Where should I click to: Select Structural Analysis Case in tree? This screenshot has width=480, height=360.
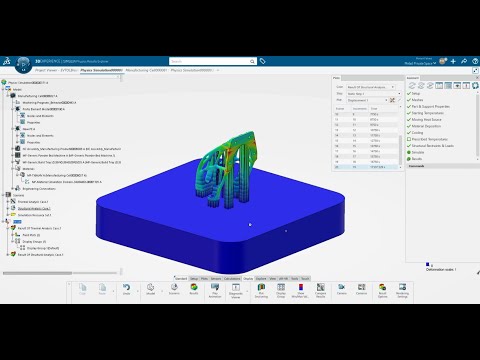pyautogui.click(x=34, y=208)
